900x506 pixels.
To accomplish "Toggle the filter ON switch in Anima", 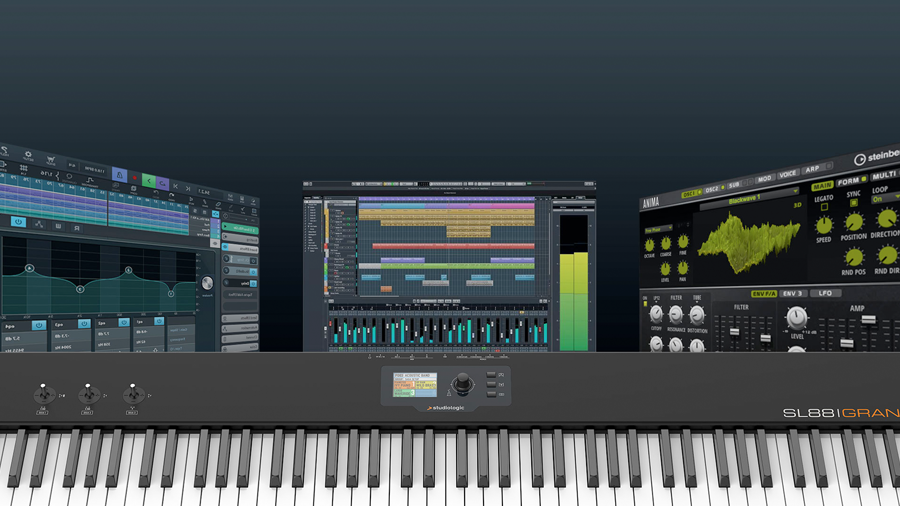I will click(x=645, y=303).
